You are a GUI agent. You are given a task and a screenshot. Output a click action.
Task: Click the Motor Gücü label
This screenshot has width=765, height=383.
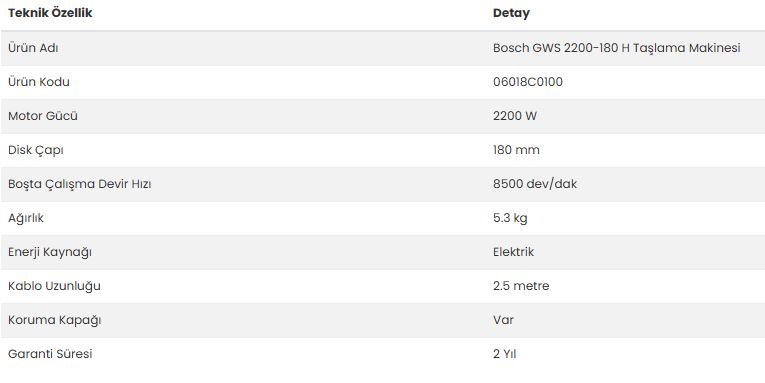coord(42,116)
